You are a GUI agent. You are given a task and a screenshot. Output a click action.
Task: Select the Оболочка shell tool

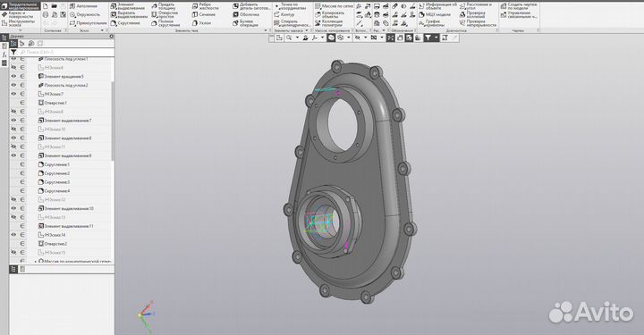tap(246, 14)
